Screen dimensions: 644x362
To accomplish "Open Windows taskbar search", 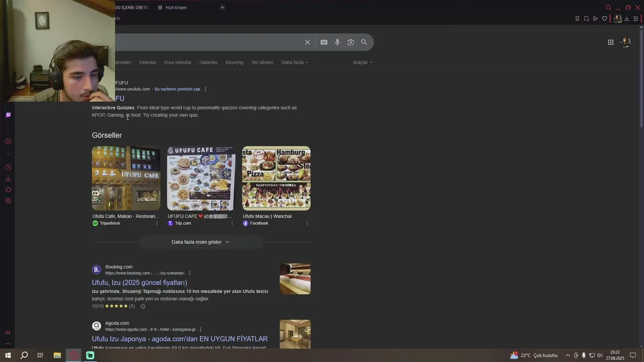I will [24, 355].
